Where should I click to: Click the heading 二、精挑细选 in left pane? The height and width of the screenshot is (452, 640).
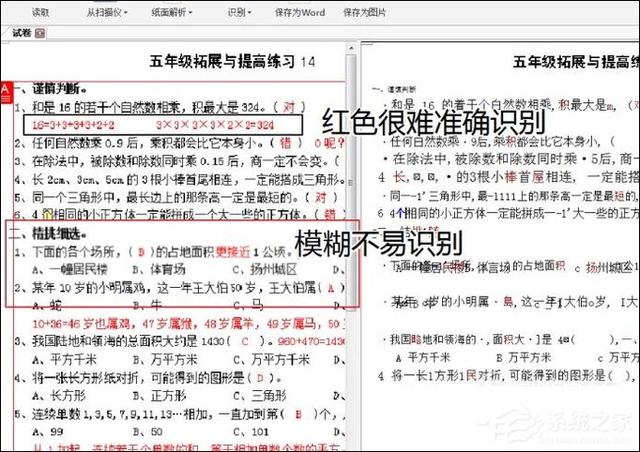point(48,234)
